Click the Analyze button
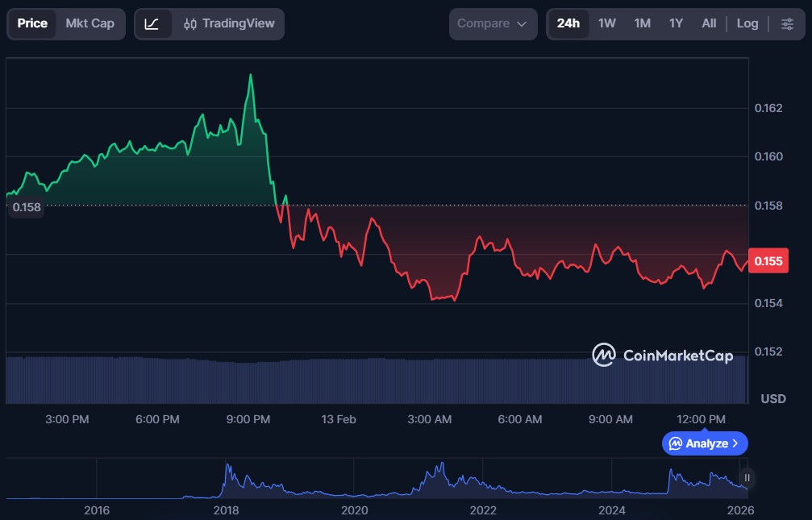Screen dimensions: 812x520 705,443
